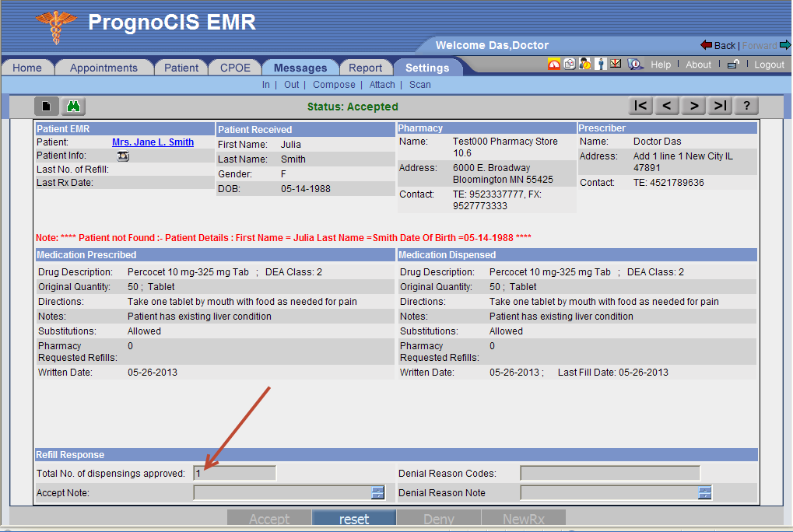The image size is (793, 532).
Task: Expand the Accept Note field button
Action: pyautogui.click(x=377, y=492)
